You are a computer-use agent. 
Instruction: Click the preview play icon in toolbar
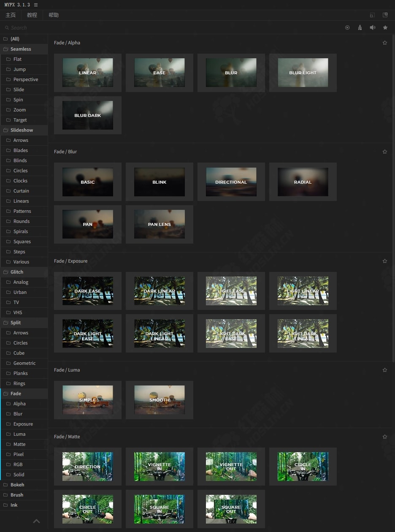tap(347, 27)
